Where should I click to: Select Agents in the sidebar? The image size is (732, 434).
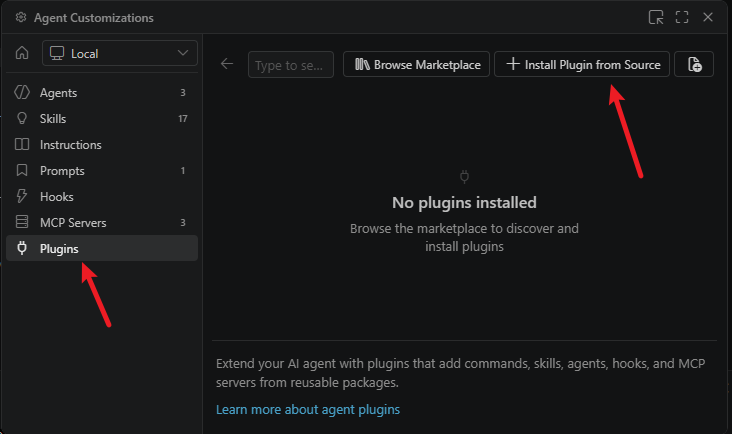point(102,93)
